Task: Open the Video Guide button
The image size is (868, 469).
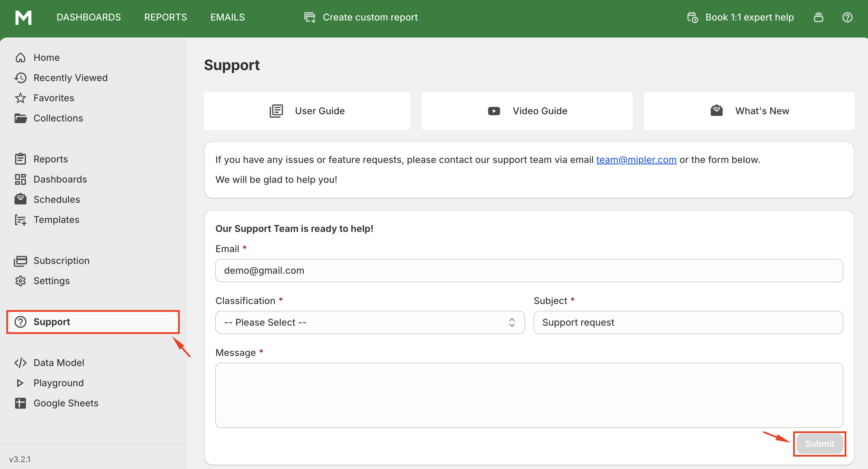Action: click(x=527, y=111)
